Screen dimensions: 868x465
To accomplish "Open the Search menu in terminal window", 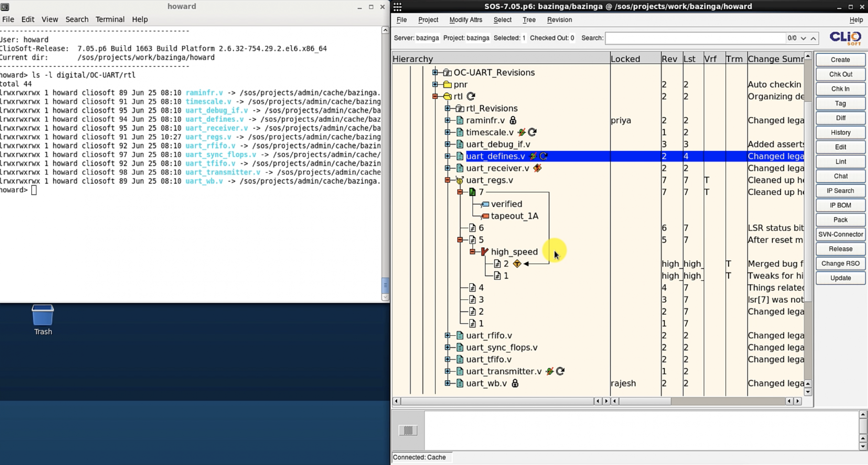I will coord(77,19).
